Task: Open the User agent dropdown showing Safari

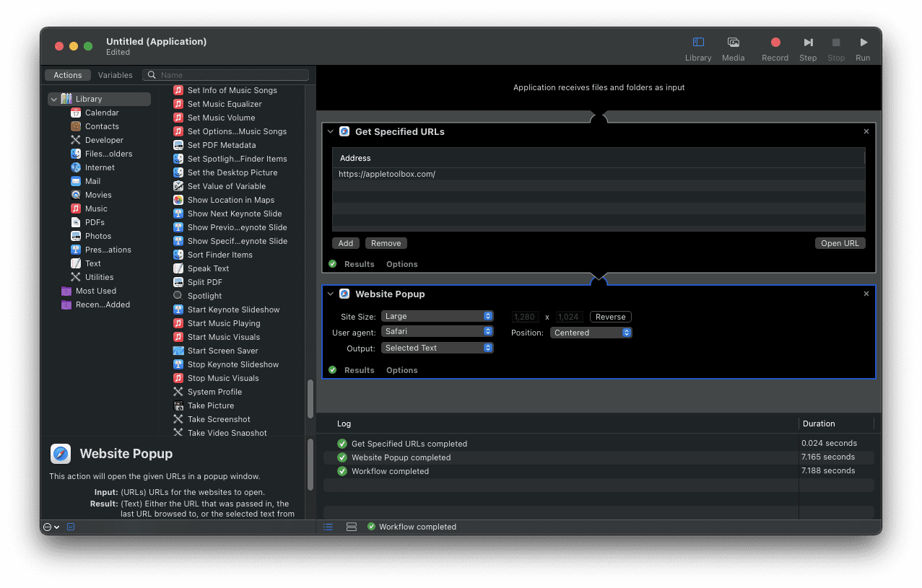Action: 437,331
